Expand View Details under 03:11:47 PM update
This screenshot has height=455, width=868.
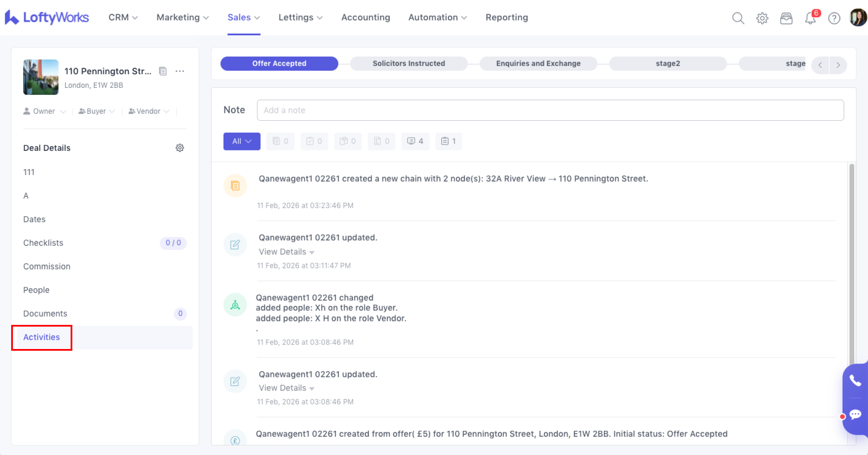[x=286, y=252]
